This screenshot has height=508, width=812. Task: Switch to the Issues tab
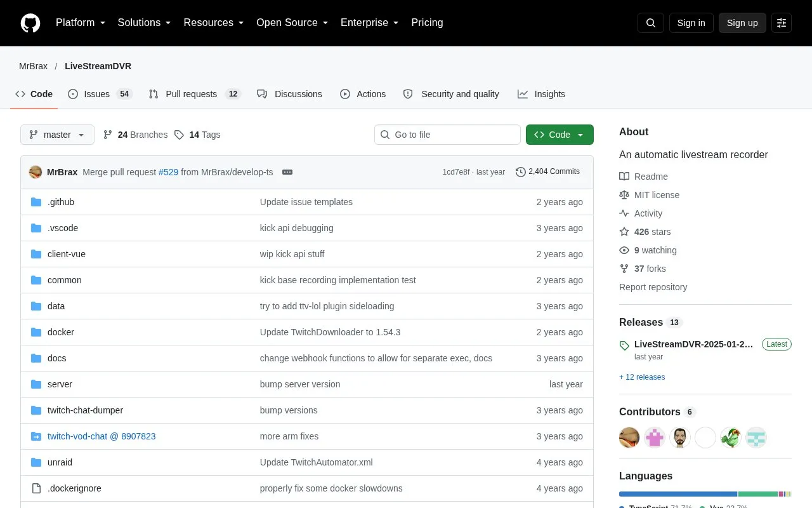click(100, 94)
